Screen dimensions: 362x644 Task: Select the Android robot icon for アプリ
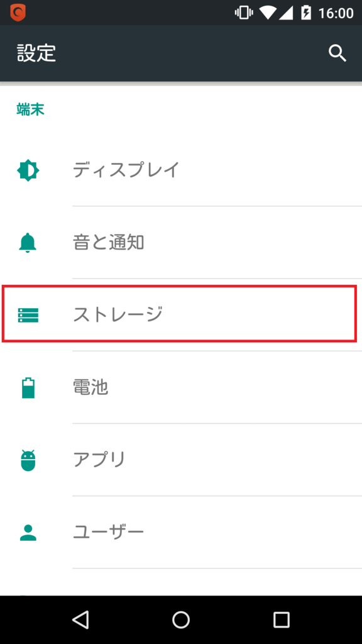pos(28,460)
